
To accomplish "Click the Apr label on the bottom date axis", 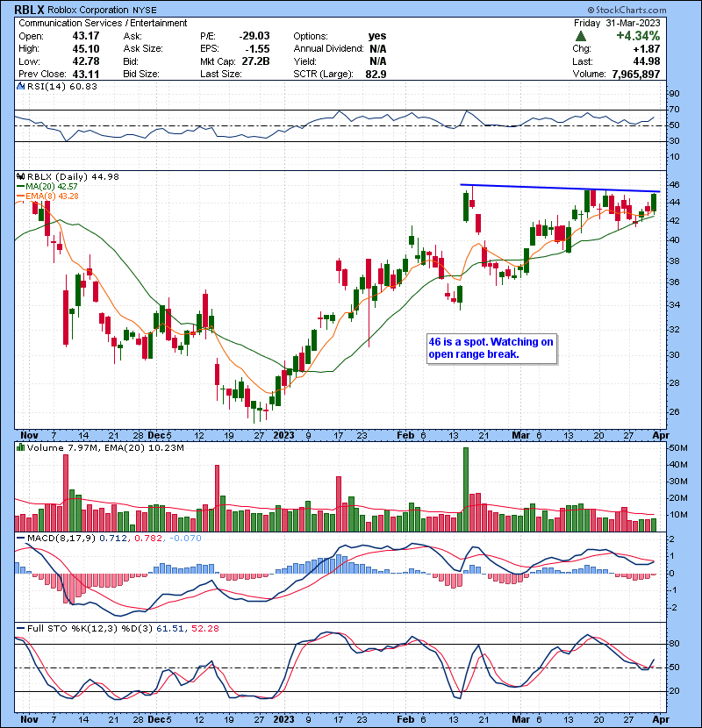I will tap(661, 719).
